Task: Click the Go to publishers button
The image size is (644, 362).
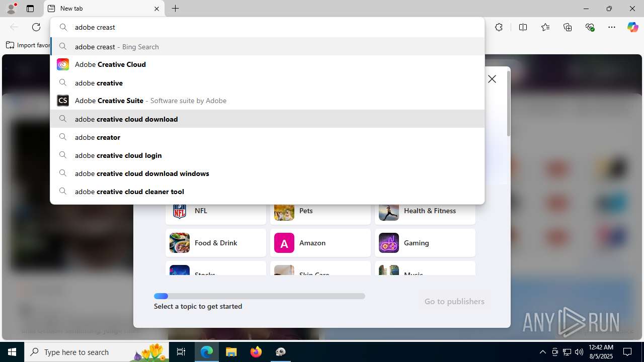Action: tap(454, 301)
